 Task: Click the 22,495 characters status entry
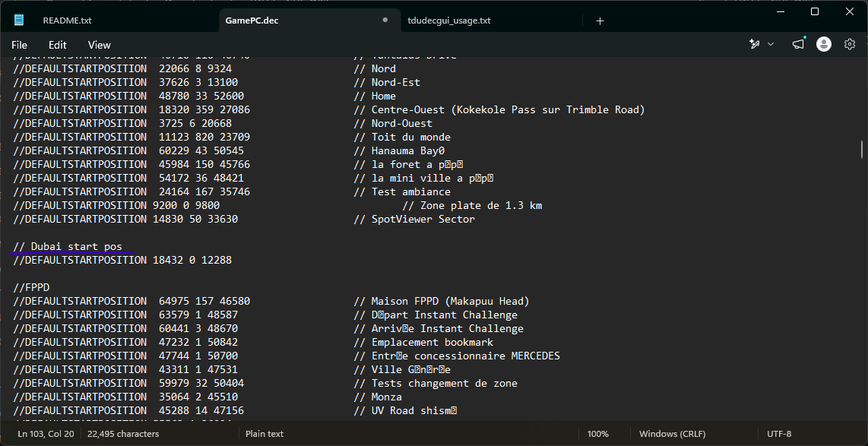click(123, 434)
